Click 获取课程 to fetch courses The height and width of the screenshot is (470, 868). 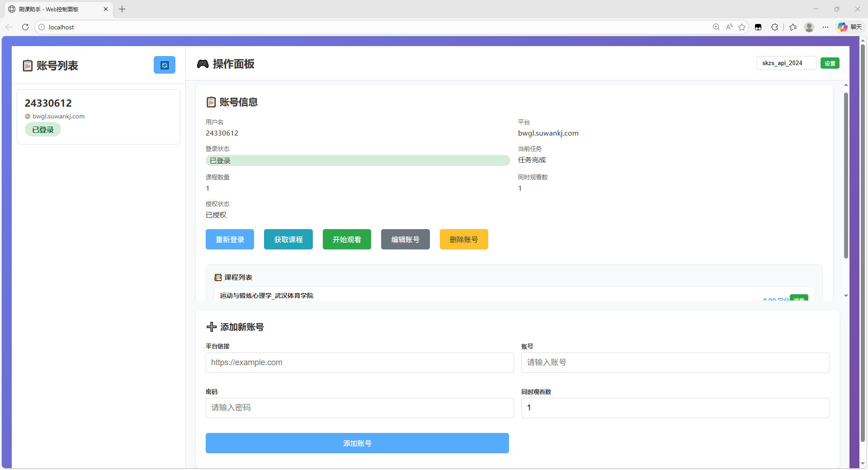click(288, 239)
